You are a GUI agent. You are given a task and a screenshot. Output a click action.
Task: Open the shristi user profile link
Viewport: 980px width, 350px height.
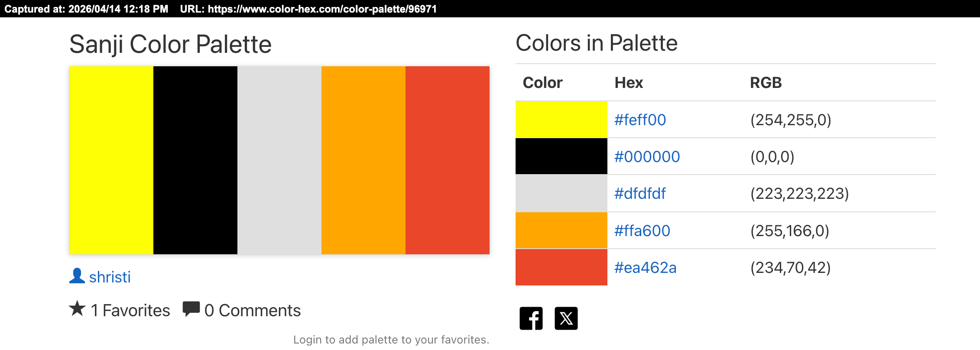pos(110,277)
